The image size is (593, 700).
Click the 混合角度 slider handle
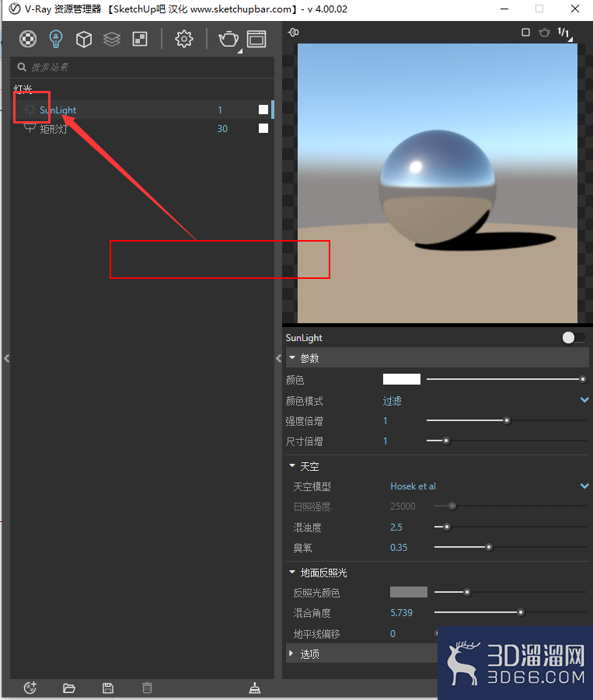(x=520, y=612)
